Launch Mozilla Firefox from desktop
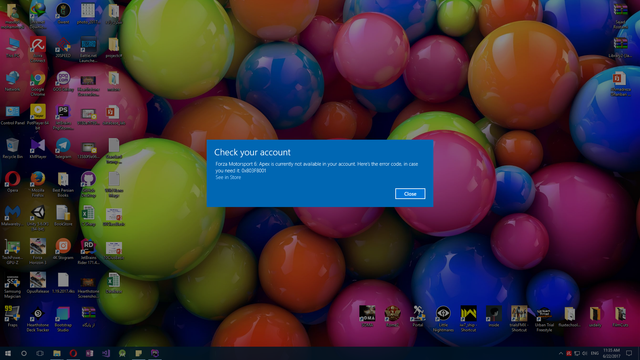Viewport: 640px width, 360px height. [38, 184]
